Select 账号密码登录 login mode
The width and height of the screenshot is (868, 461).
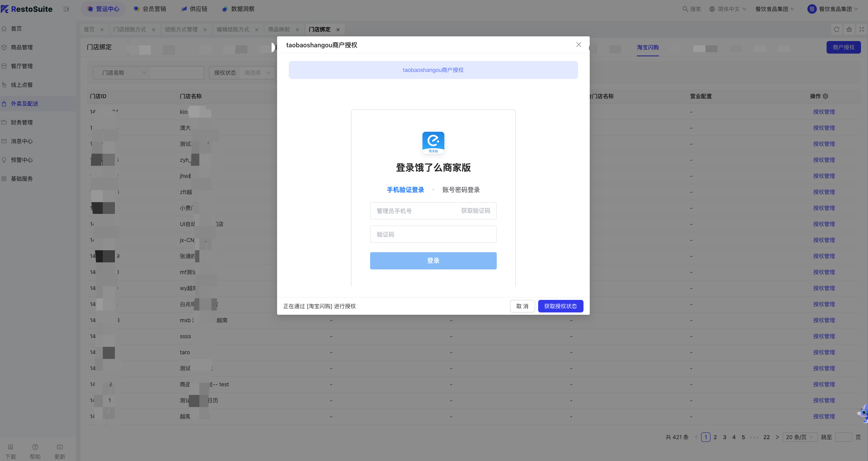(461, 190)
